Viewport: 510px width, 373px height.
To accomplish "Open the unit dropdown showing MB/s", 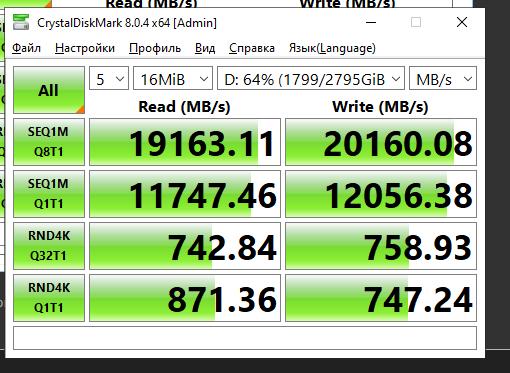I will (x=443, y=78).
